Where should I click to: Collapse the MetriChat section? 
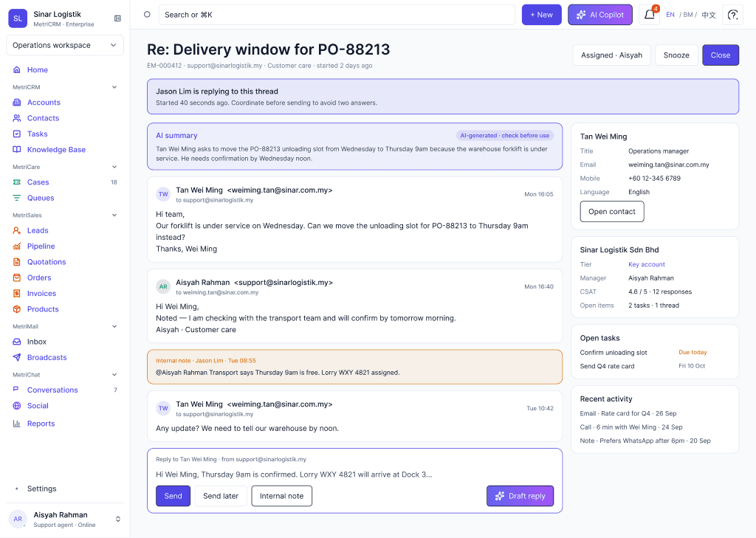tap(114, 375)
